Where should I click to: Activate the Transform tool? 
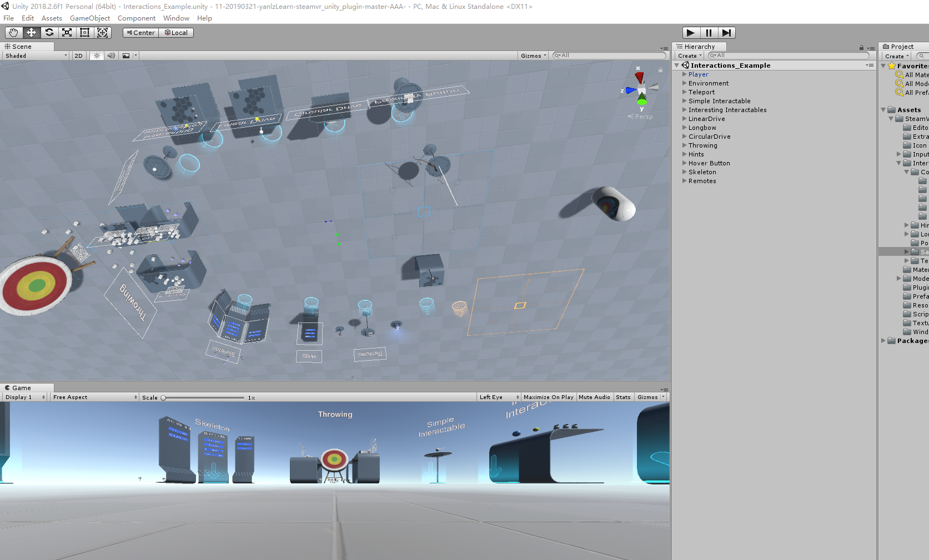point(103,33)
